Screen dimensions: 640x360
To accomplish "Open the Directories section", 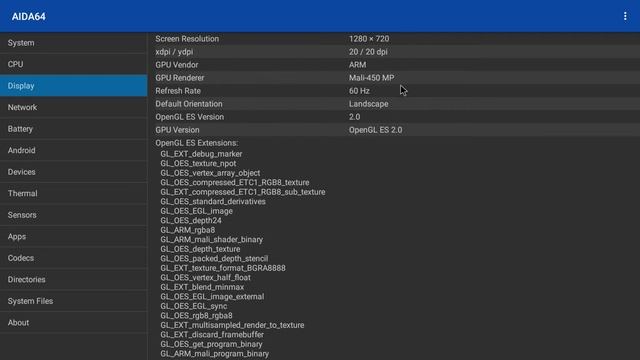I will [73, 280].
